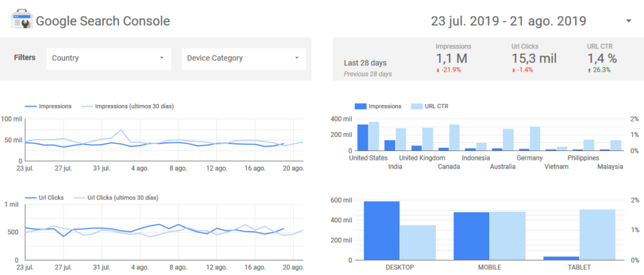Click the Philippines axis label
The image size is (644, 275).
point(583,158)
